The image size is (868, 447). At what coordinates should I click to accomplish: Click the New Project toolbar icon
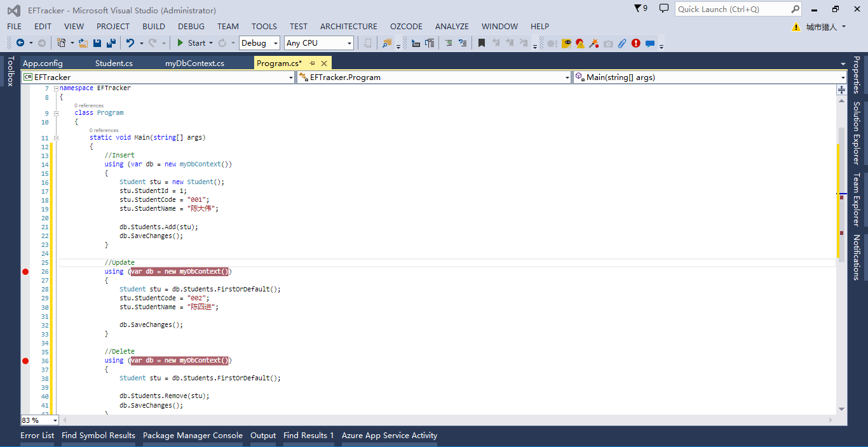[x=61, y=43]
